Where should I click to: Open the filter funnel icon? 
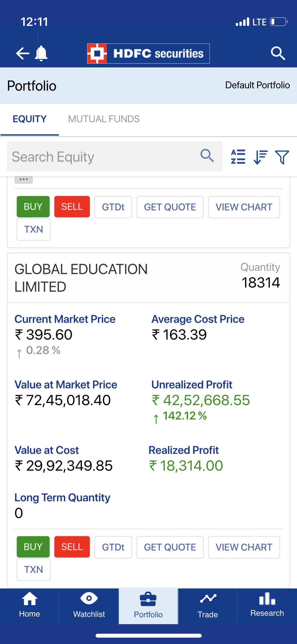[282, 157]
